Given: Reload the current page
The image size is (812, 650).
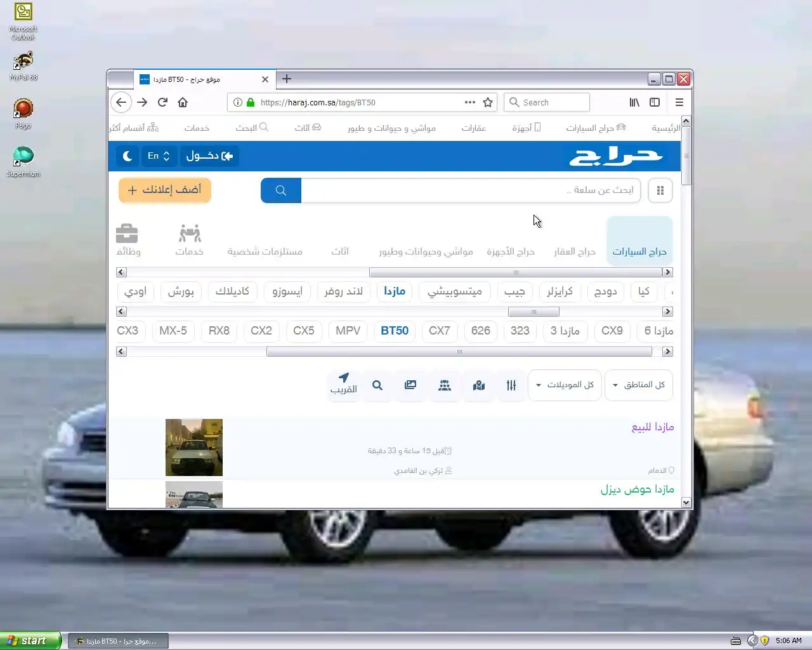Looking at the screenshot, I should 162,102.
